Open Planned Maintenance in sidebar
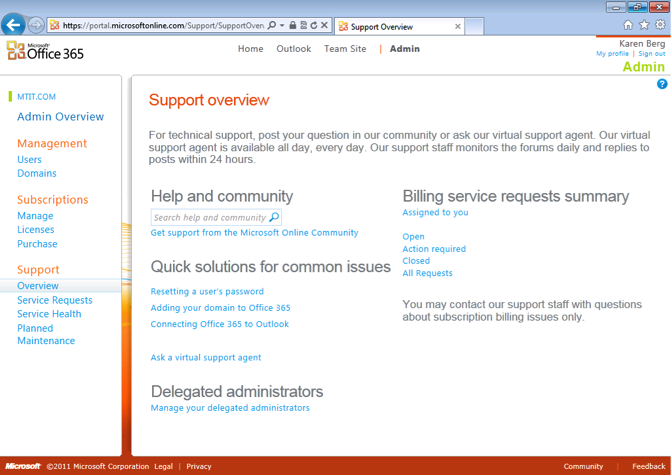The width and height of the screenshot is (671, 475). pyautogui.click(x=46, y=334)
